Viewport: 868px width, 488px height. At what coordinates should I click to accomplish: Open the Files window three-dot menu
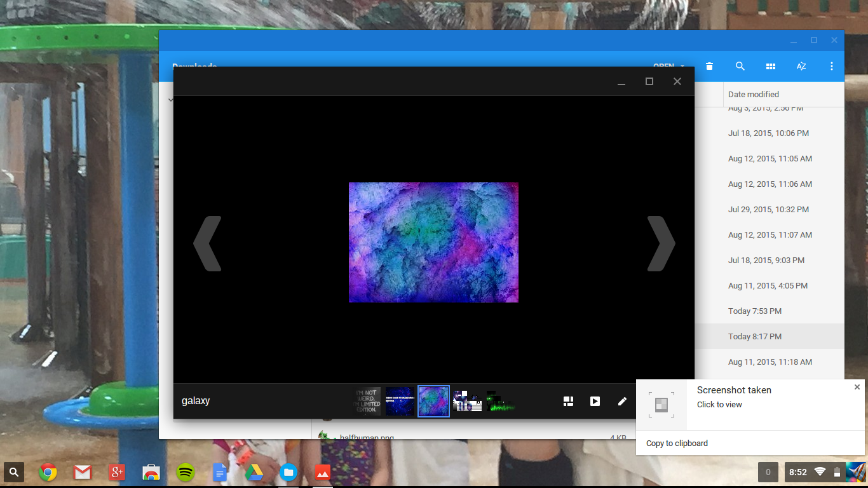click(x=831, y=66)
